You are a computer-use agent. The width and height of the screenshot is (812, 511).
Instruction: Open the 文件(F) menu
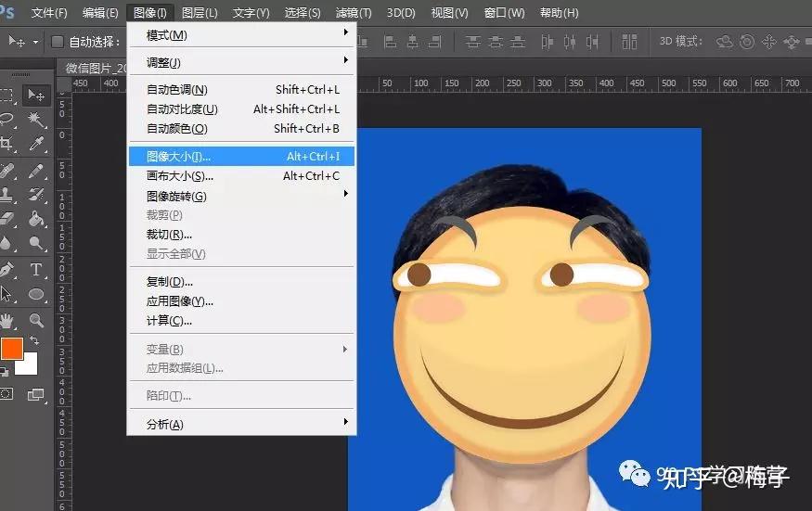point(49,12)
